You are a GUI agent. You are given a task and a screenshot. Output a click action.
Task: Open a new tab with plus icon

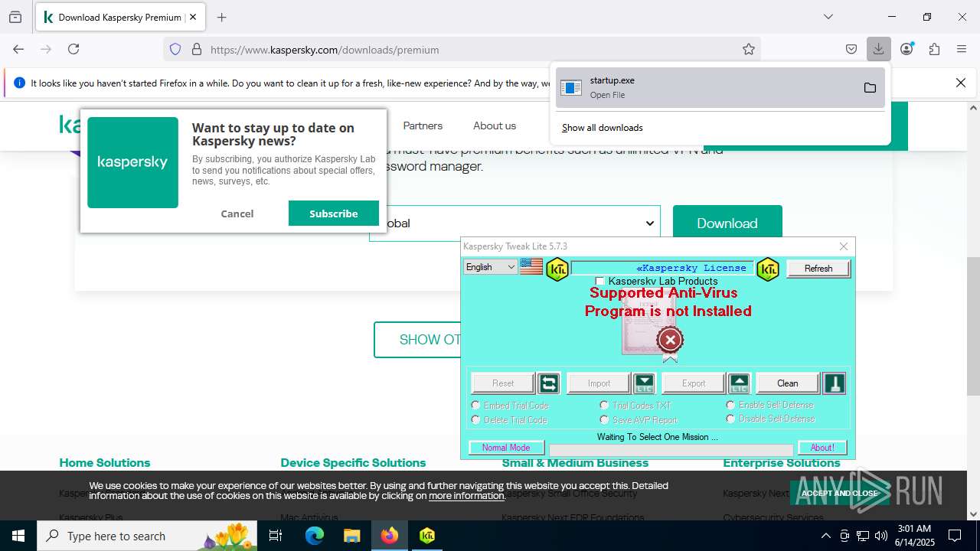[x=221, y=17]
